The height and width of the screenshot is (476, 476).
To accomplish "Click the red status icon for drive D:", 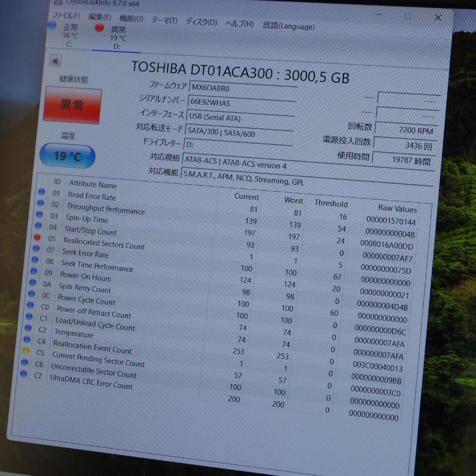I will [99, 28].
